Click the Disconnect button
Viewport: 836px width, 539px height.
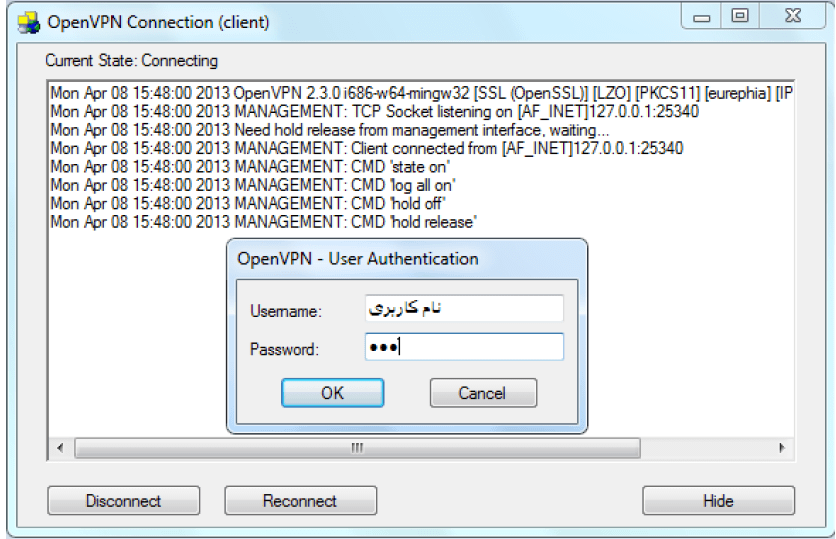(x=124, y=501)
